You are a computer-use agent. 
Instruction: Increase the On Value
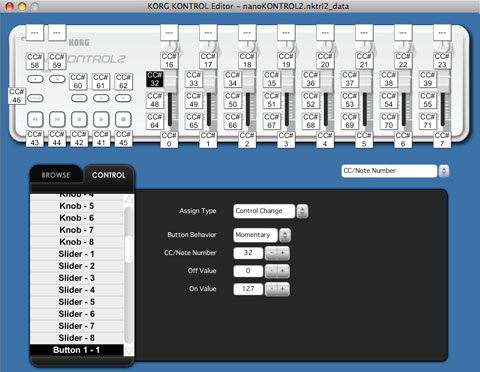[x=283, y=289]
